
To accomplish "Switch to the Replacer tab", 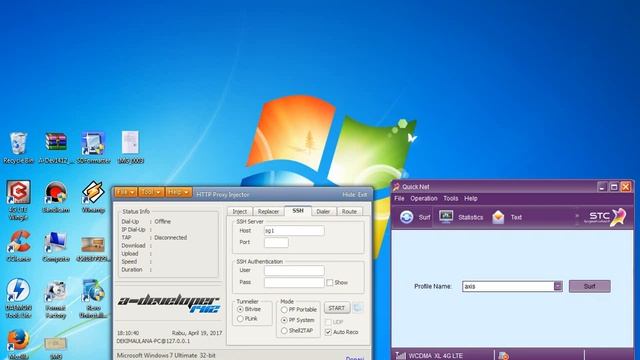I will click(268, 211).
